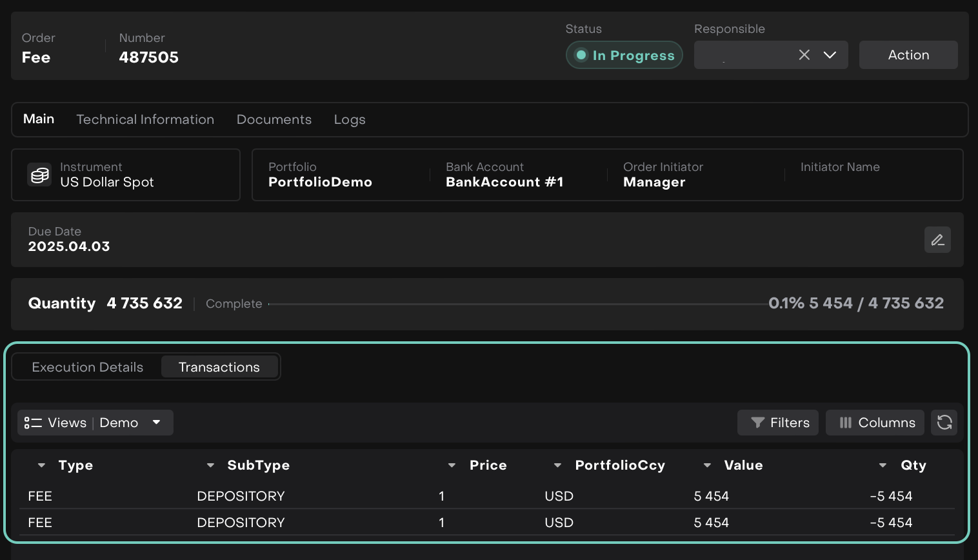
Task: Open the SubType column menu arrow
Action: pyautogui.click(x=210, y=465)
